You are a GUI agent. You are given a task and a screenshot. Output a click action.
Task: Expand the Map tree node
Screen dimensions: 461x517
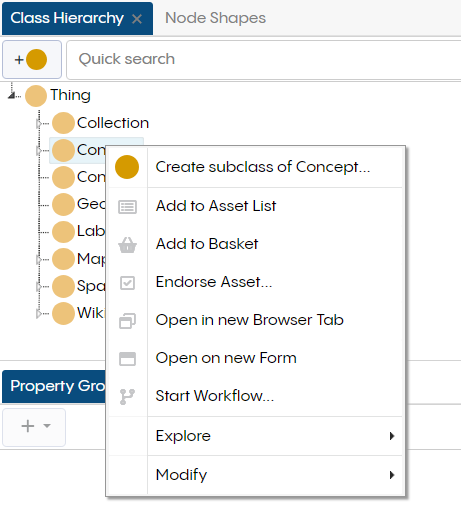39,259
